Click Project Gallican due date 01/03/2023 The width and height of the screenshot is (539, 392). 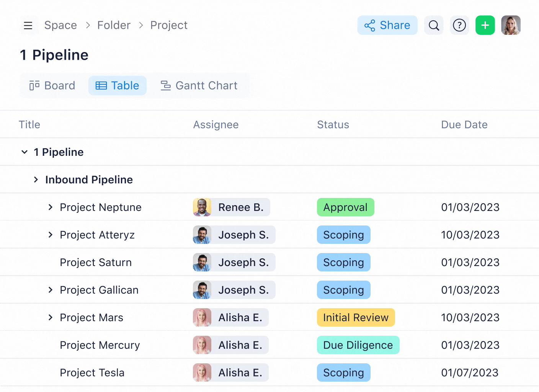[470, 290]
